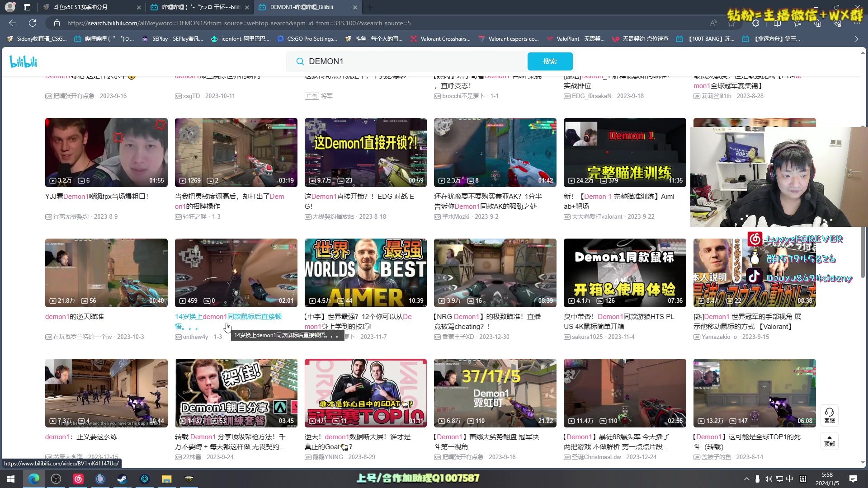
Task: Click the 顶部 back-to-top button
Action: [829, 441]
